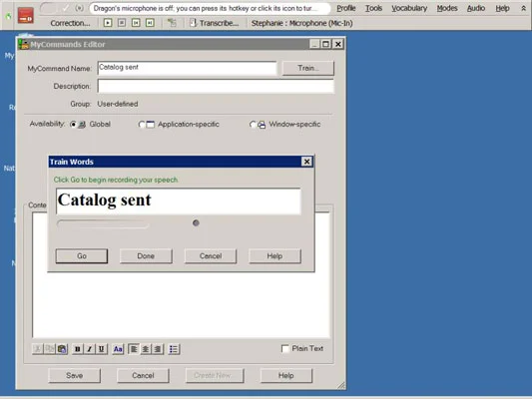Select Global availability radio button

click(x=73, y=125)
